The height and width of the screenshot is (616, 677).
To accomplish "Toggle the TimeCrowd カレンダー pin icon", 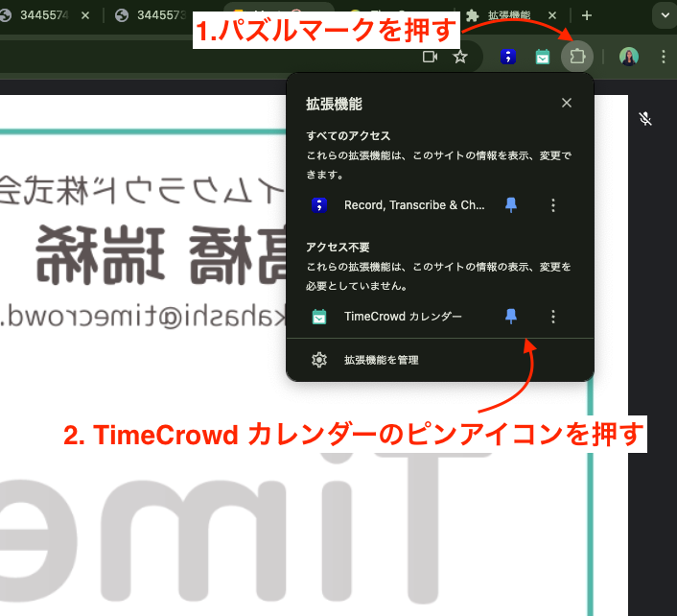I will click(511, 317).
